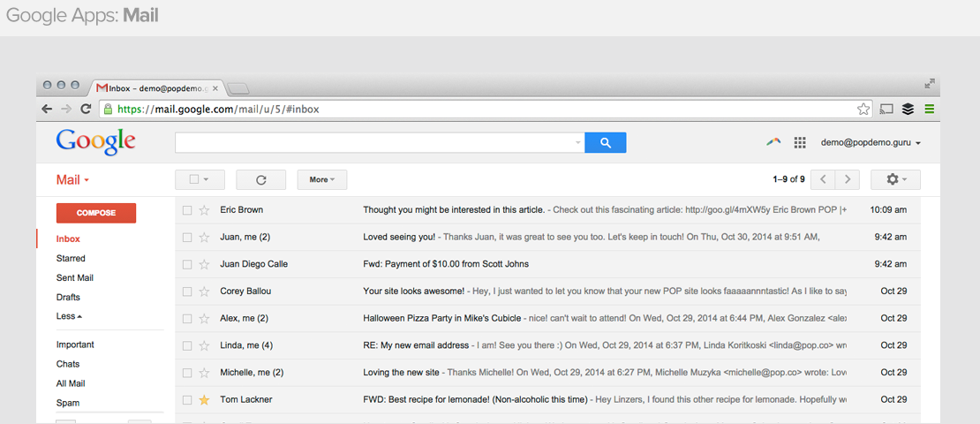Show All Mail
This screenshot has height=424, width=980.
71,383
